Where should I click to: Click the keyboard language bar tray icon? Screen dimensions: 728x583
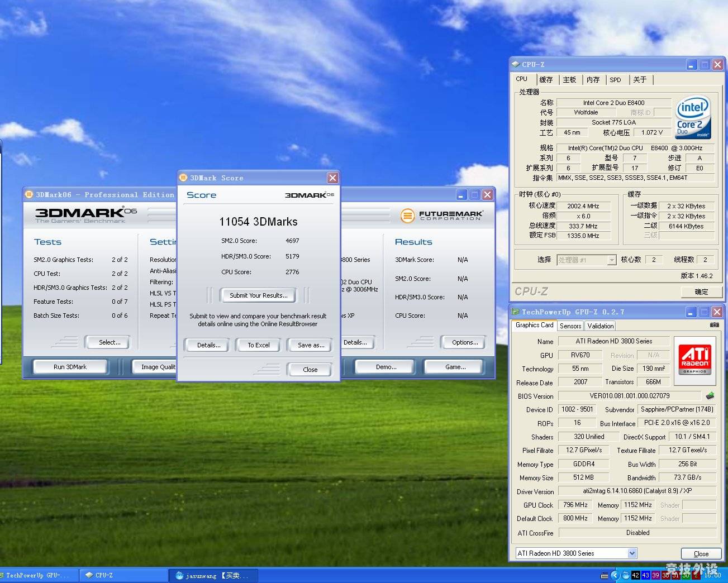coord(605,575)
